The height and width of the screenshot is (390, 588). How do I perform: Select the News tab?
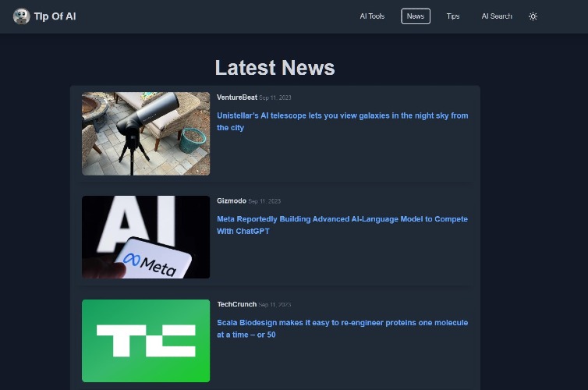point(416,16)
